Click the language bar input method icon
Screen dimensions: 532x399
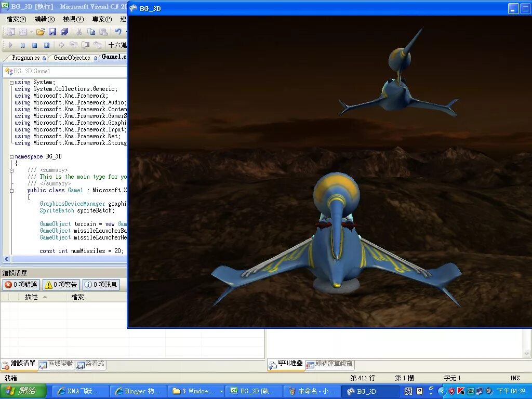pyautogui.click(x=408, y=392)
